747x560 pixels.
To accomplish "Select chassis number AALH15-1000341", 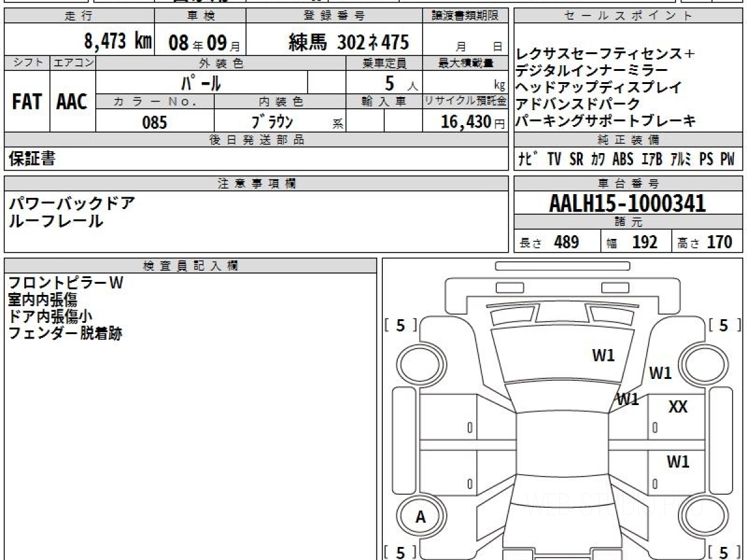I will click(x=627, y=203).
